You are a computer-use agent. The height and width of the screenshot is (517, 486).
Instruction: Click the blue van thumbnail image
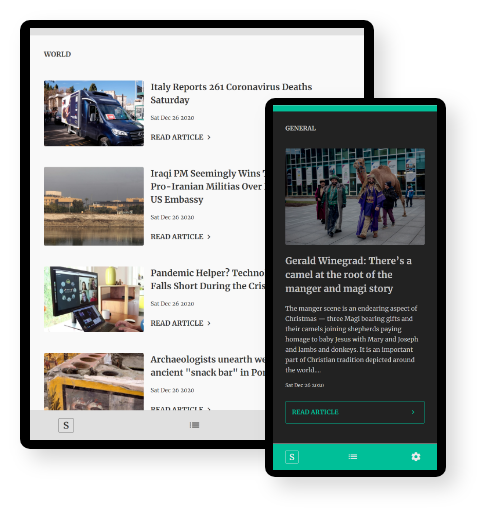tap(94, 113)
